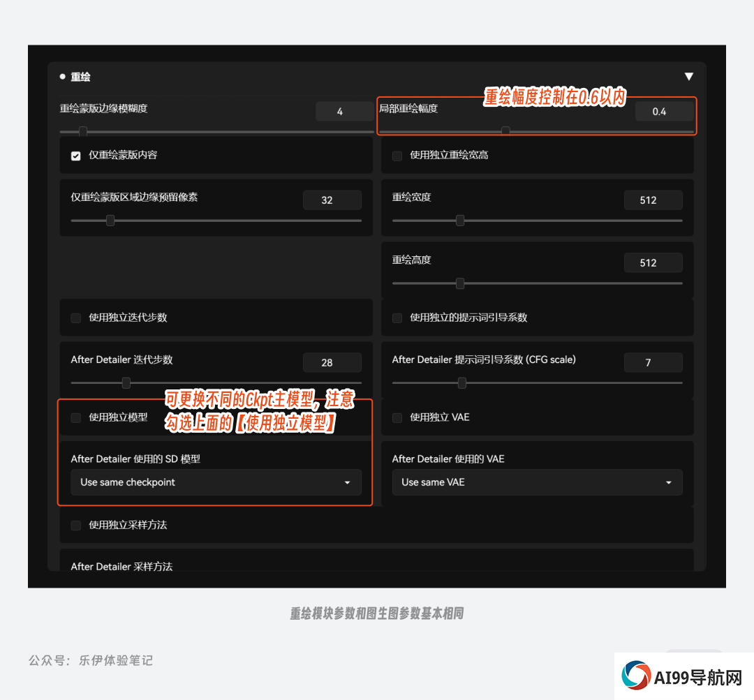This screenshot has width=754, height=700.
Task: Click 重绘宽度 value field showing 512
Action: point(653,200)
